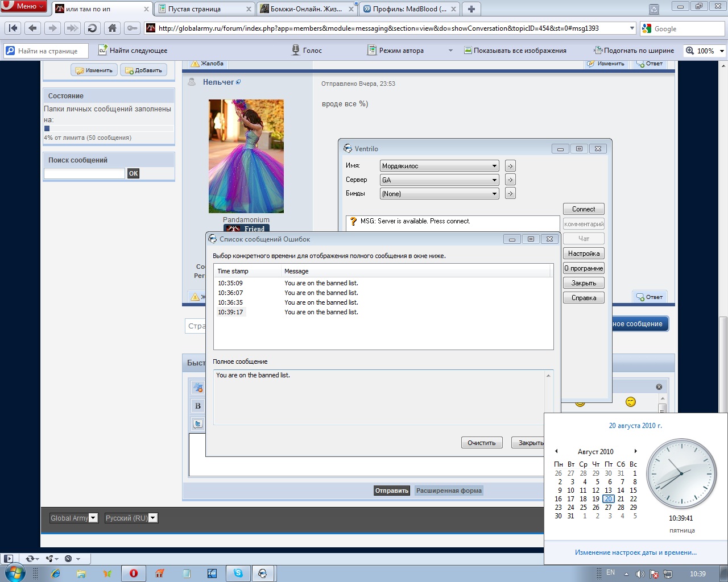Image resolution: width=728 pixels, height=582 pixels.
Task: Select the 10:39:17 error row
Action: (382, 312)
